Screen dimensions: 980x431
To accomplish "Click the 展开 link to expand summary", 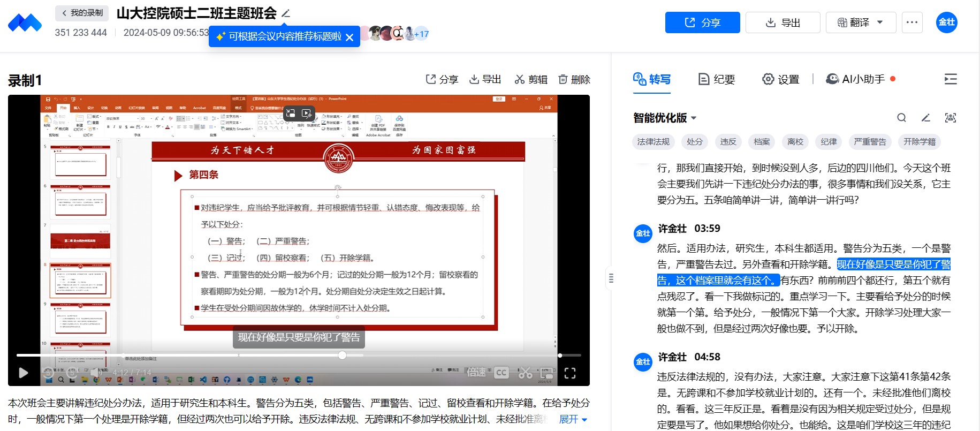I will [573, 419].
